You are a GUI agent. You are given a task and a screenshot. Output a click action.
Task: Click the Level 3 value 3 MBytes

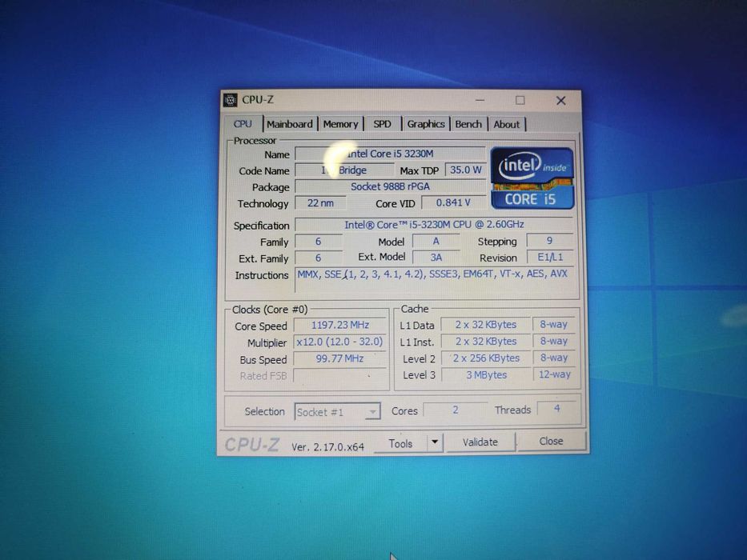[x=487, y=374]
